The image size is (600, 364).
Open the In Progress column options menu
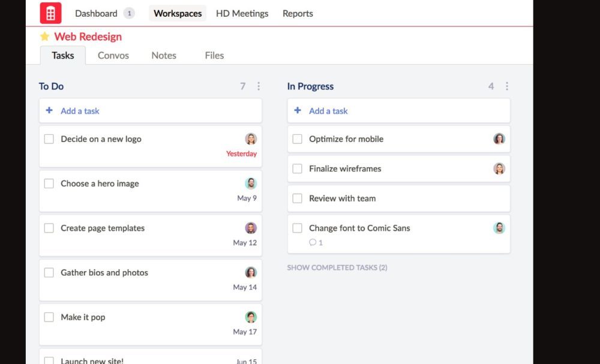[x=507, y=86]
